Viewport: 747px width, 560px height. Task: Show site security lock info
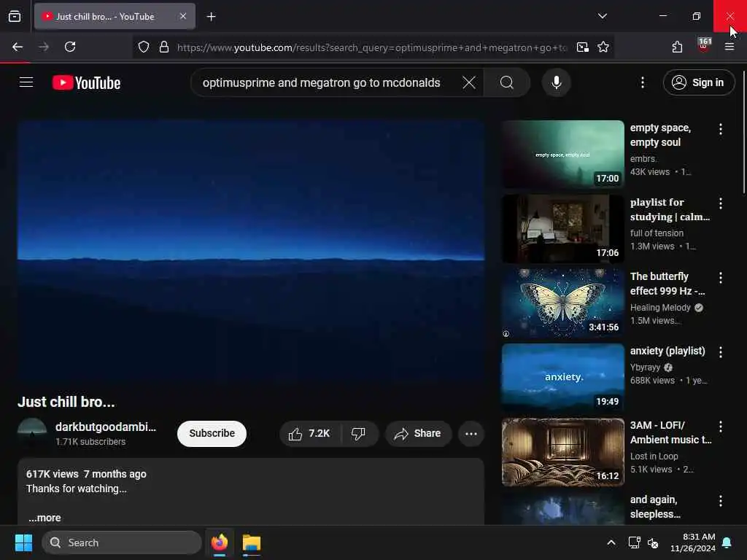(x=164, y=47)
